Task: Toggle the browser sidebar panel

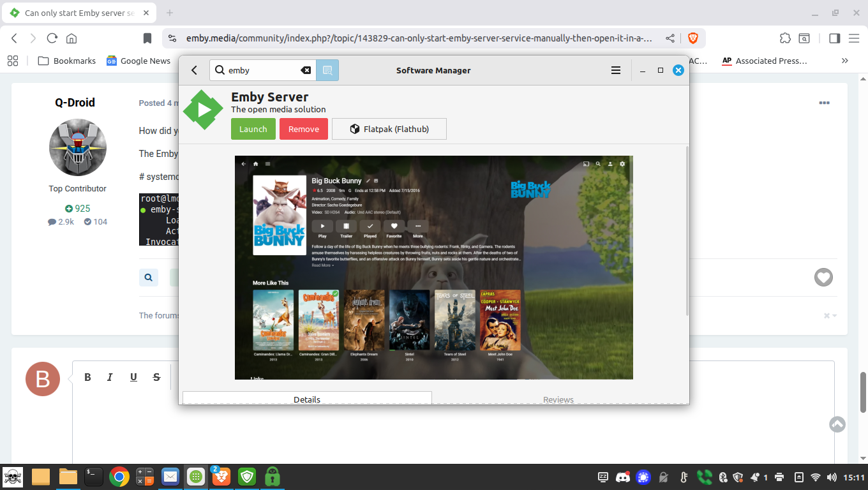Action: coord(834,38)
